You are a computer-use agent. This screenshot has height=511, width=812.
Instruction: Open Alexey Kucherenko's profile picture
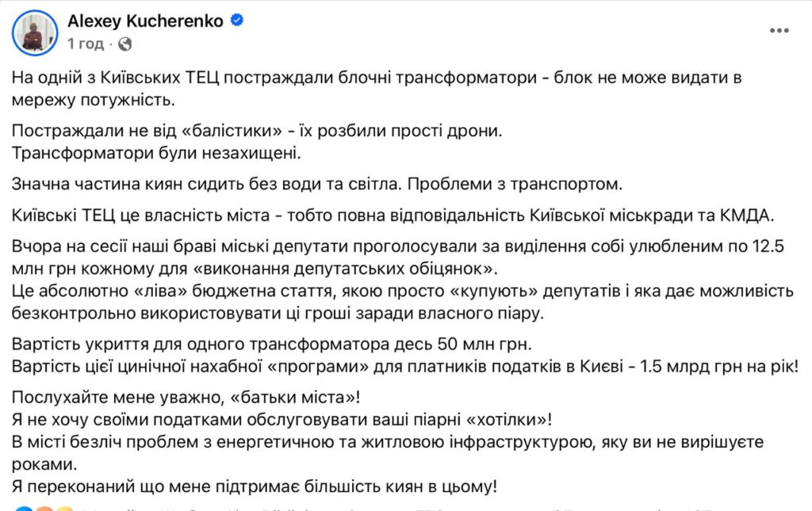[x=34, y=32]
